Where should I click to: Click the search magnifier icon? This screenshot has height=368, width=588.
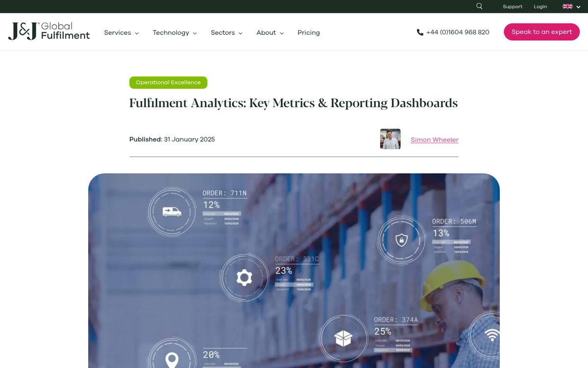tap(479, 6)
